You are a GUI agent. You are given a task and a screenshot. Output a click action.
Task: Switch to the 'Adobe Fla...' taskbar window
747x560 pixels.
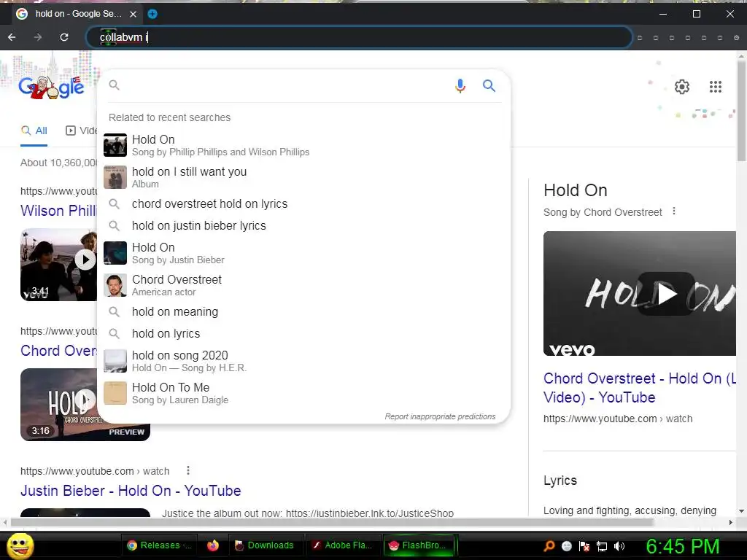pyautogui.click(x=343, y=545)
